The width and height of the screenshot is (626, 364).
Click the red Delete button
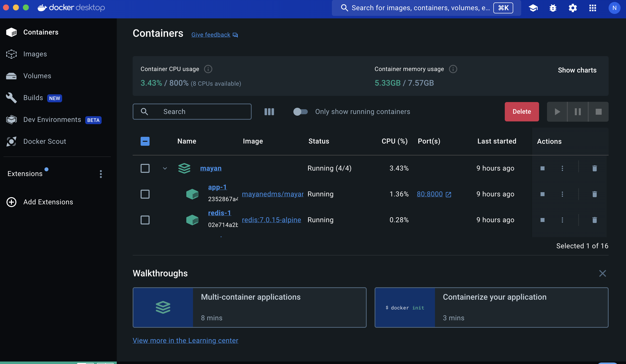coord(522,112)
